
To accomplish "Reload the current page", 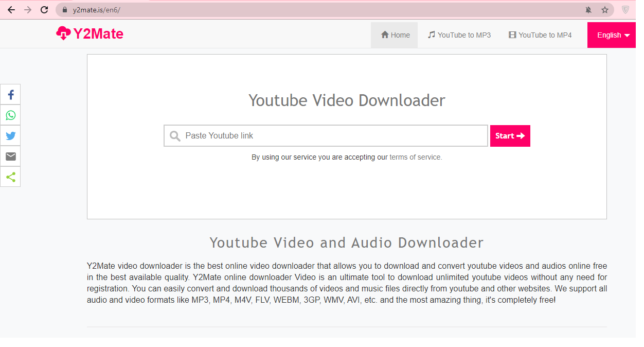I will (x=45, y=10).
